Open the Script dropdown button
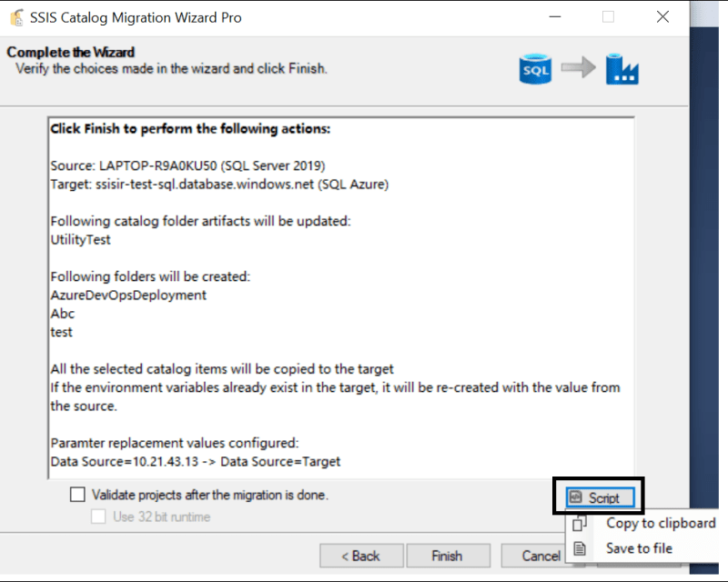Viewport: 728px width, 582px height. pos(600,497)
